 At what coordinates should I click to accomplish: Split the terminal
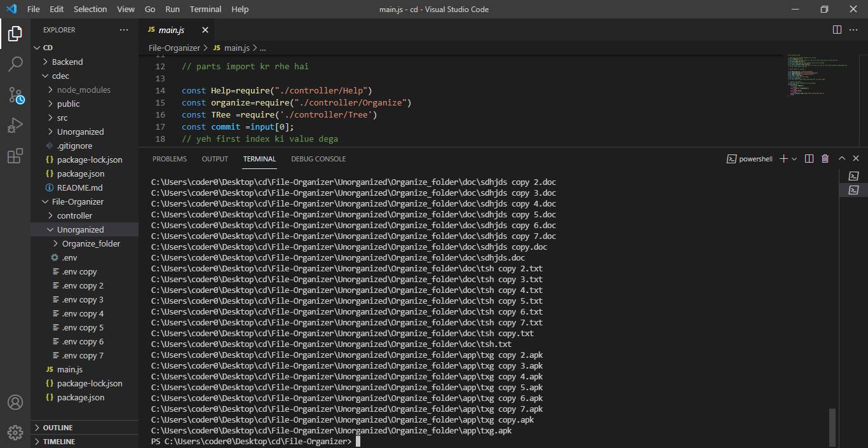[x=808, y=158]
